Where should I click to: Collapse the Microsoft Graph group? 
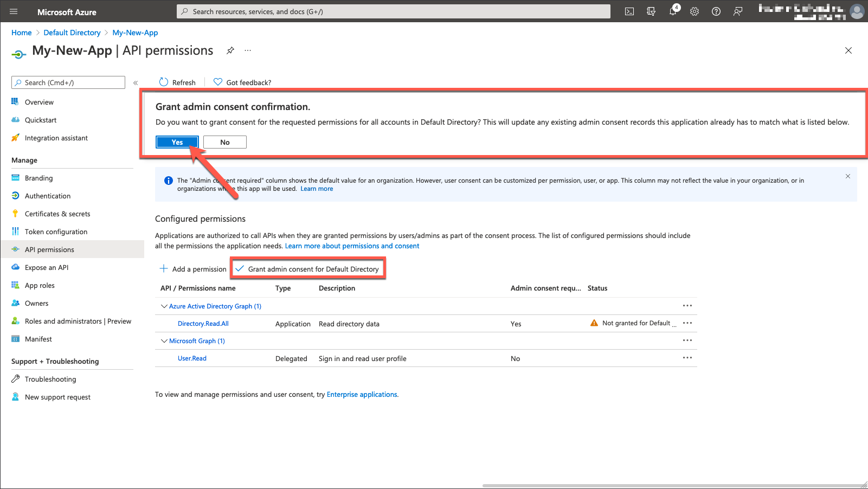click(164, 341)
